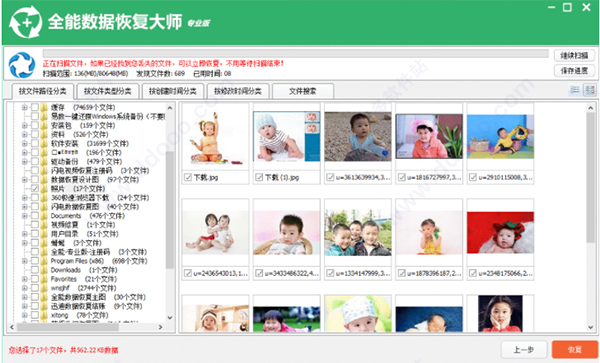Click the 上一步 back button
600x363 pixels.
pos(524,350)
